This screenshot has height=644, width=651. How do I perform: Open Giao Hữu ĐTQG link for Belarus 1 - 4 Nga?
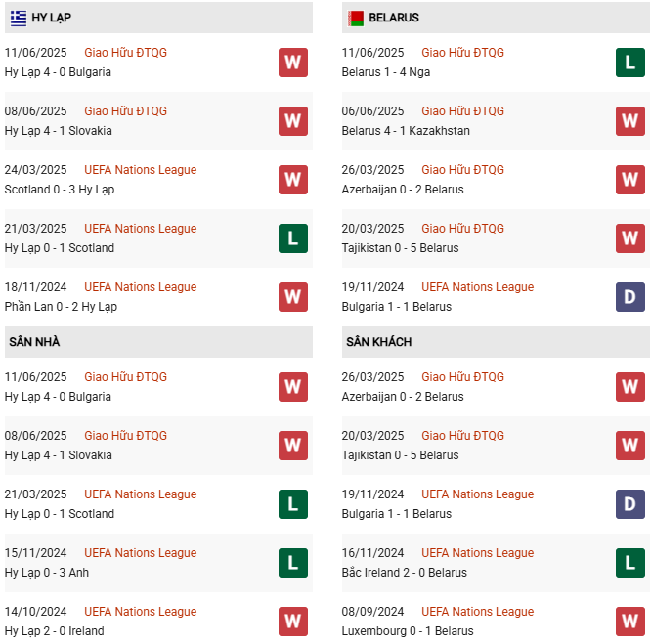click(463, 53)
